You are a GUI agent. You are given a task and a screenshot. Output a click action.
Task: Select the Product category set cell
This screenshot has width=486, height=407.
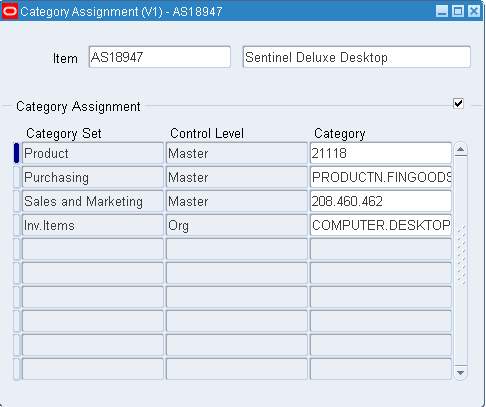(x=93, y=153)
